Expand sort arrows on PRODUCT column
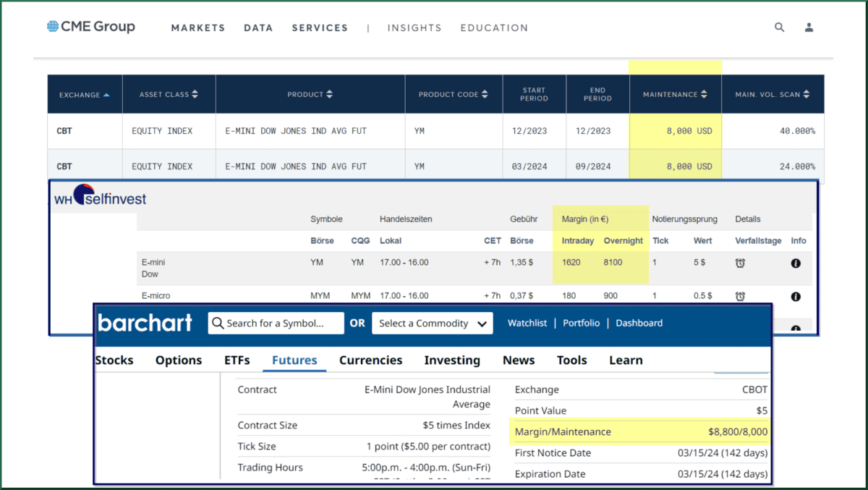The image size is (868, 490). click(x=329, y=94)
